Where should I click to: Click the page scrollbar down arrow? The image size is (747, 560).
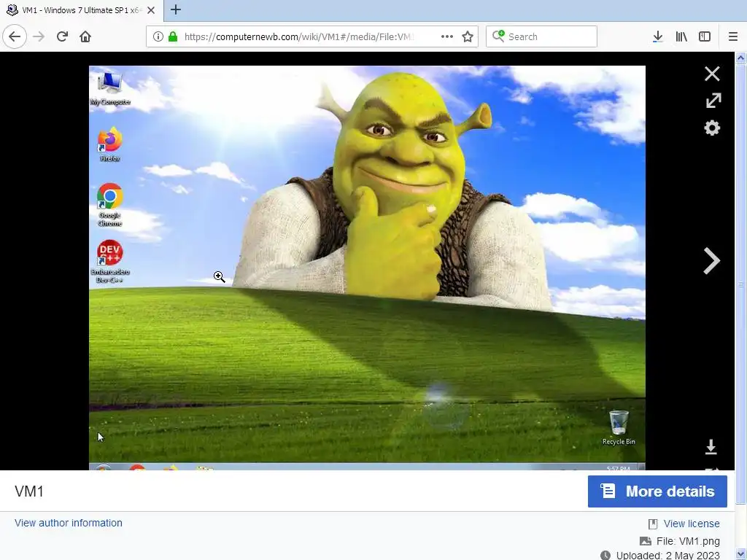[x=741, y=554]
